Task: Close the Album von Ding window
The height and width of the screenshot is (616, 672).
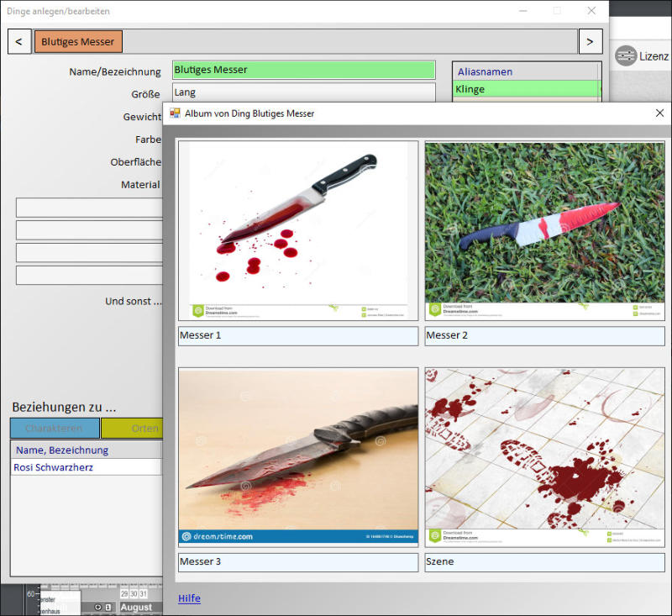Action: 659,113
